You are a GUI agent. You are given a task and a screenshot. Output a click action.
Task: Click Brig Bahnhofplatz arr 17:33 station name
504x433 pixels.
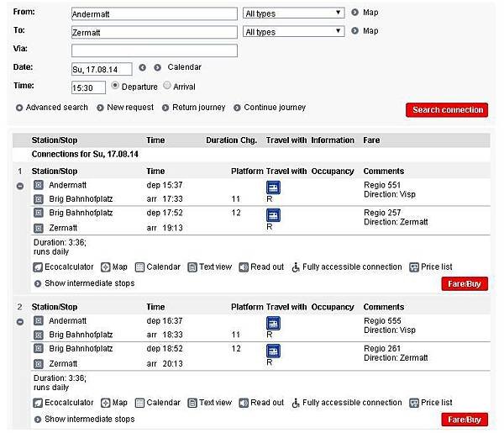(81, 199)
